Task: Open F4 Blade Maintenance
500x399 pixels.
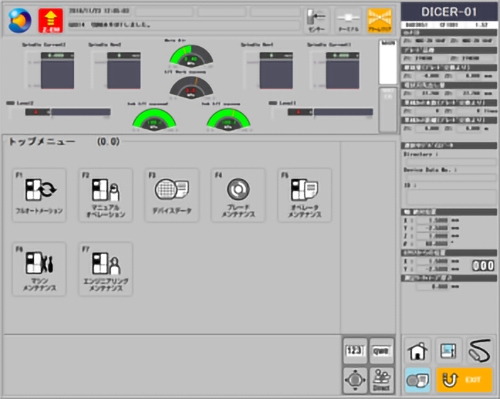Action: coord(238,195)
